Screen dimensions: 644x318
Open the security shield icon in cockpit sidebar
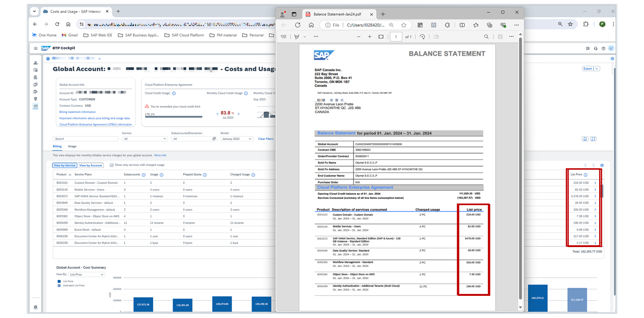coord(35,99)
